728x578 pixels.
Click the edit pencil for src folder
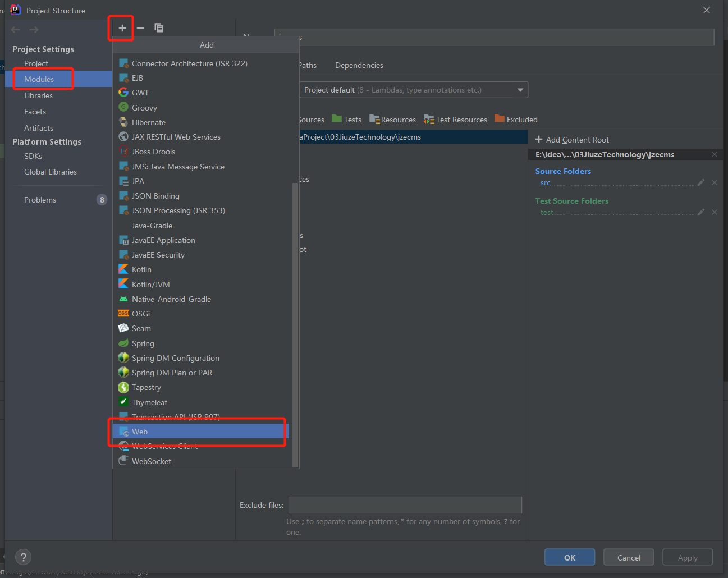(701, 182)
